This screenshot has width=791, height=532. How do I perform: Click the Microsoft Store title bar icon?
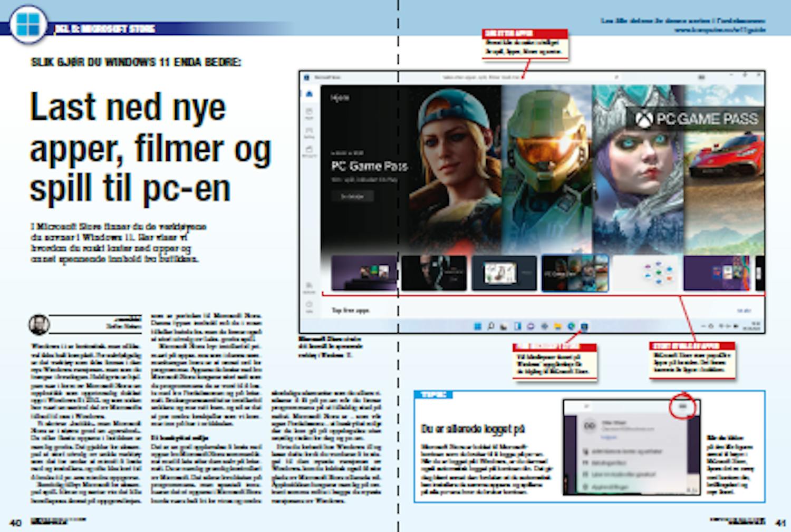tap(307, 78)
